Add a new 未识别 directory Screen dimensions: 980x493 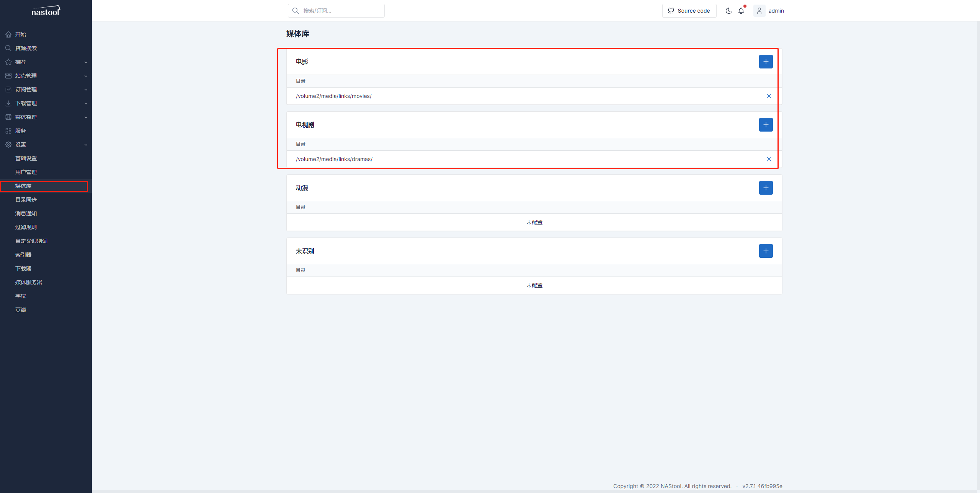(766, 251)
